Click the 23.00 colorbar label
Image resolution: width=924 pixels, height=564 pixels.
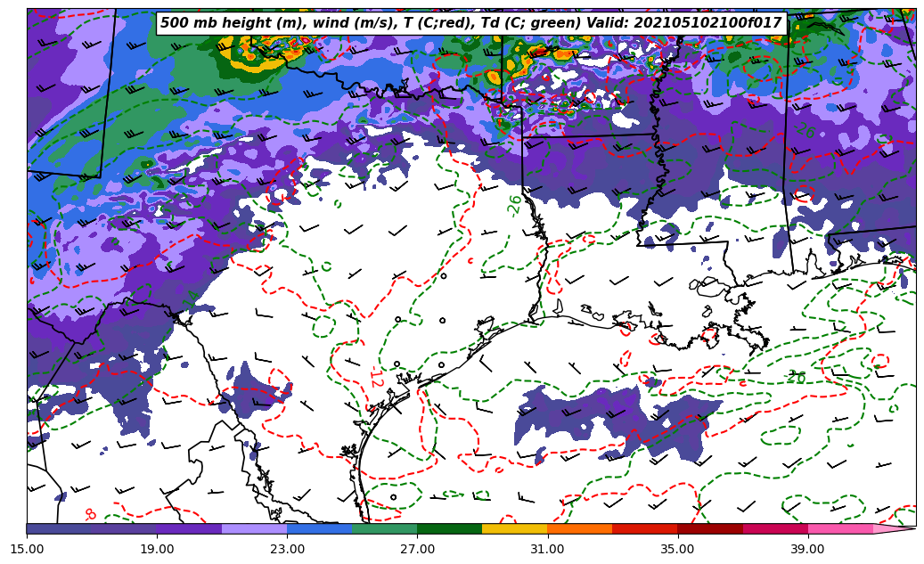click(287, 549)
